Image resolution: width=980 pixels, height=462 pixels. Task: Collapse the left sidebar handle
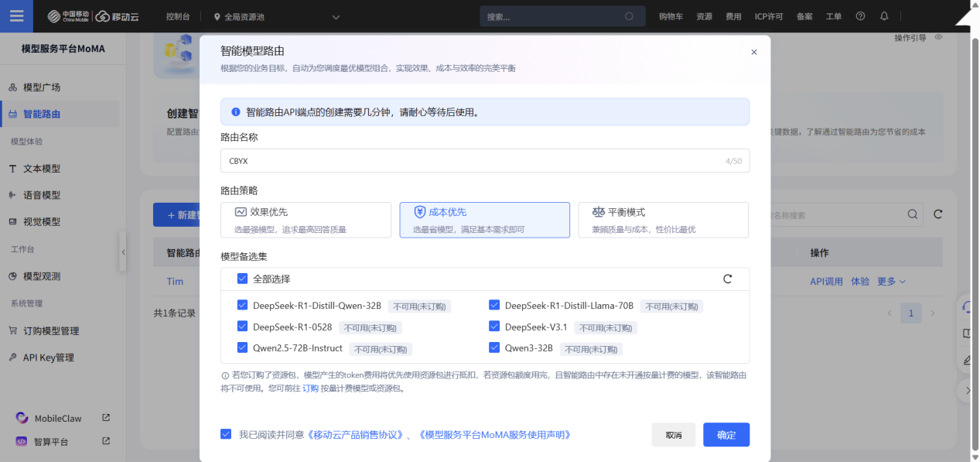point(123,252)
